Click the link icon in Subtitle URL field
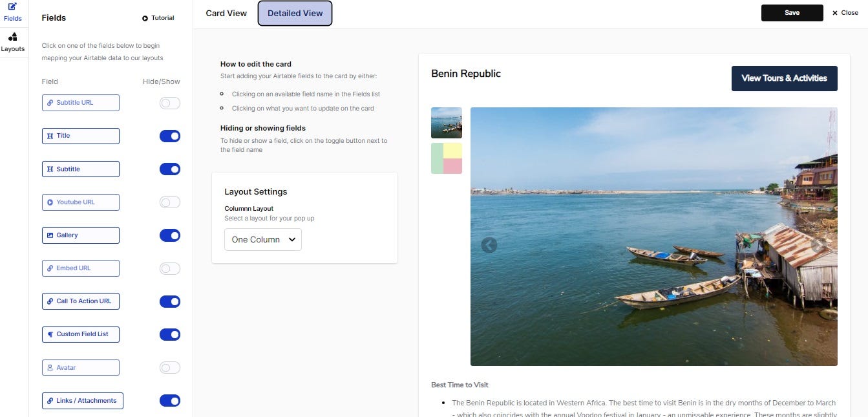This screenshot has height=417, width=868. click(50, 103)
